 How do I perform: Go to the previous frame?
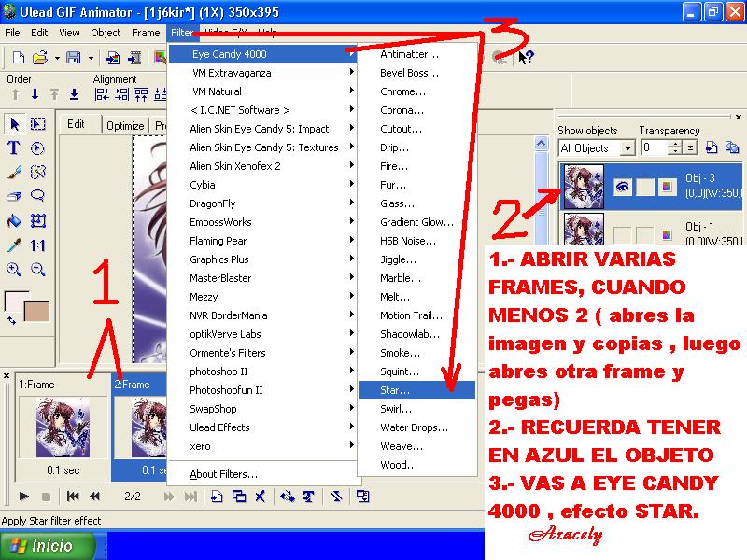(x=94, y=497)
